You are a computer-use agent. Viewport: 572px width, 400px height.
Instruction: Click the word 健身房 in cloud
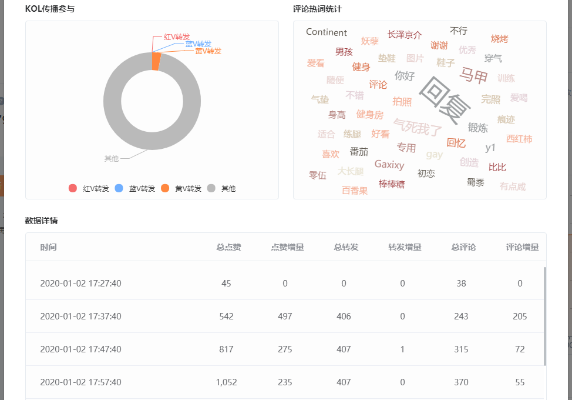click(x=370, y=115)
